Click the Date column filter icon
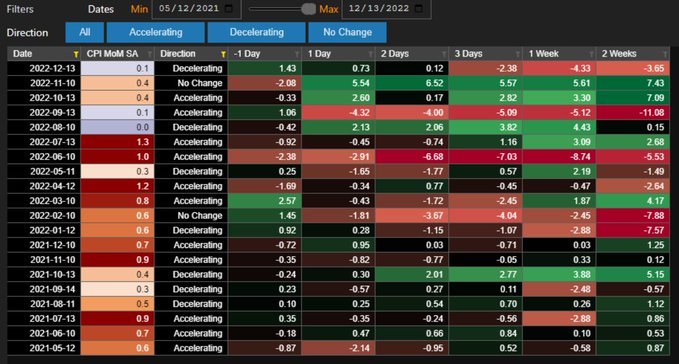Image resolution: width=679 pixels, height=364 pixels. tap(76, 54)
